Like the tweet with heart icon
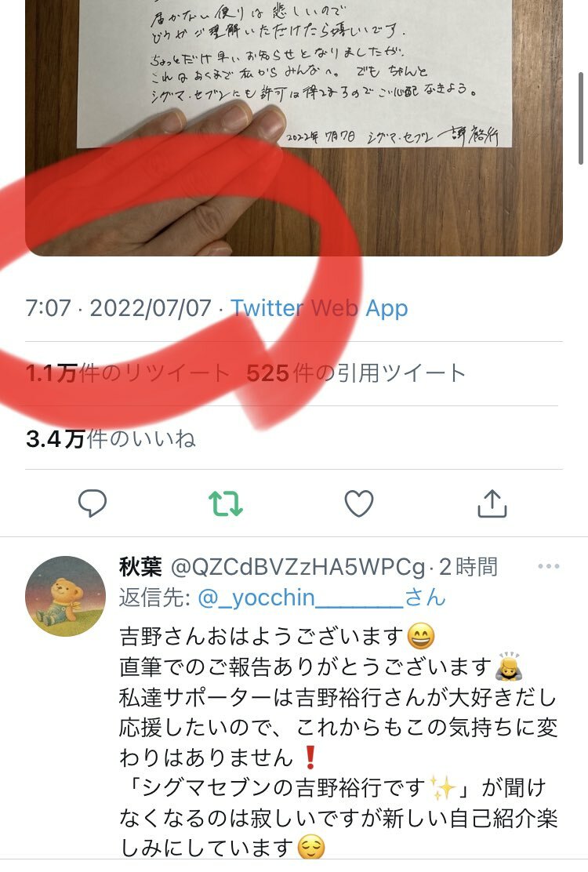 [359, 503]
